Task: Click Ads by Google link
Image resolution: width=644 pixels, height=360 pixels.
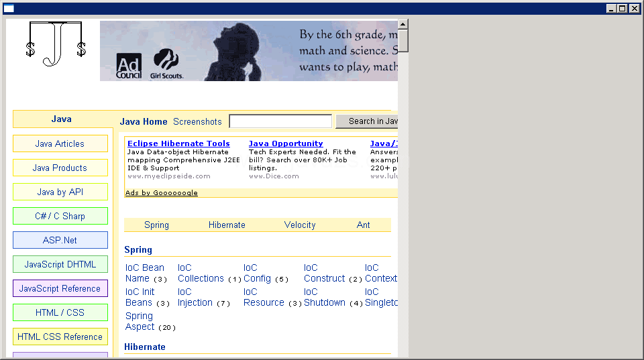Action: pos(162,192)
